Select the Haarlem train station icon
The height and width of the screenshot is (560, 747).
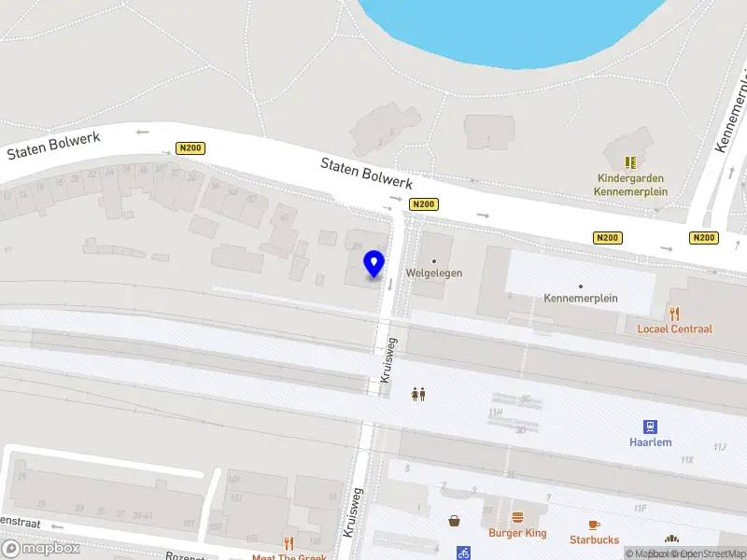650,427
